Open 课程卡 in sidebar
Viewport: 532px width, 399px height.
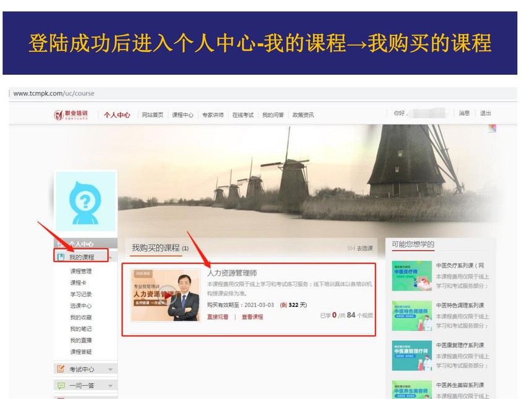(78, 283)
